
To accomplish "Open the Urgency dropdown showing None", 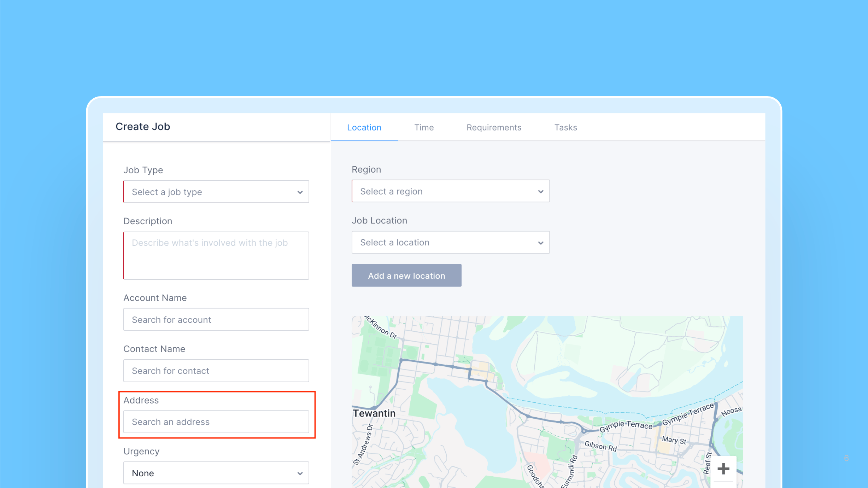I will [216, 473].
